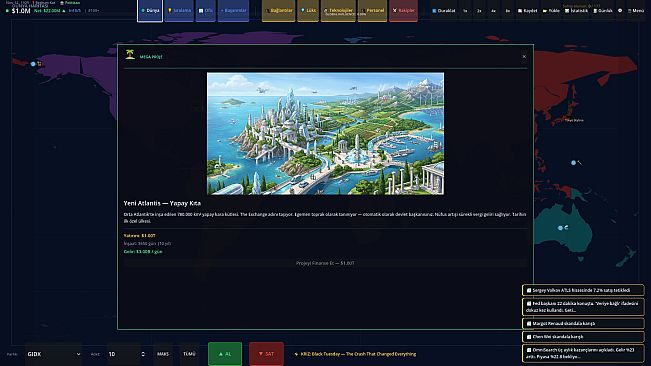Screen dimensions: 651x366
Task: Click the TÜMÜ button
Action: pyautogui.click(x=189, y=354)
